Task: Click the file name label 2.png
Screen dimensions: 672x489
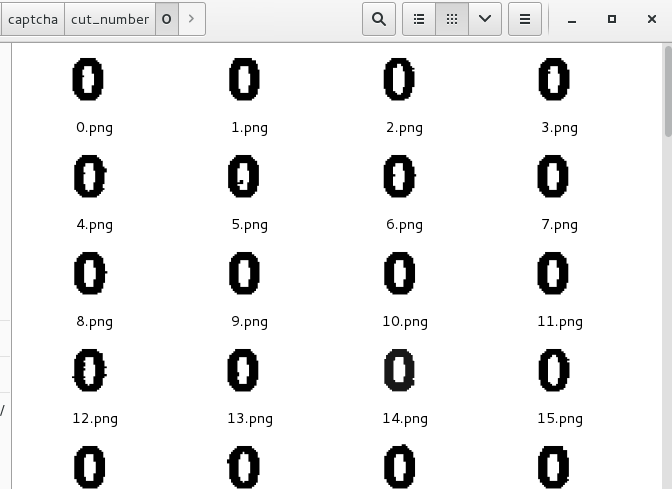Action: pos(404,128)
